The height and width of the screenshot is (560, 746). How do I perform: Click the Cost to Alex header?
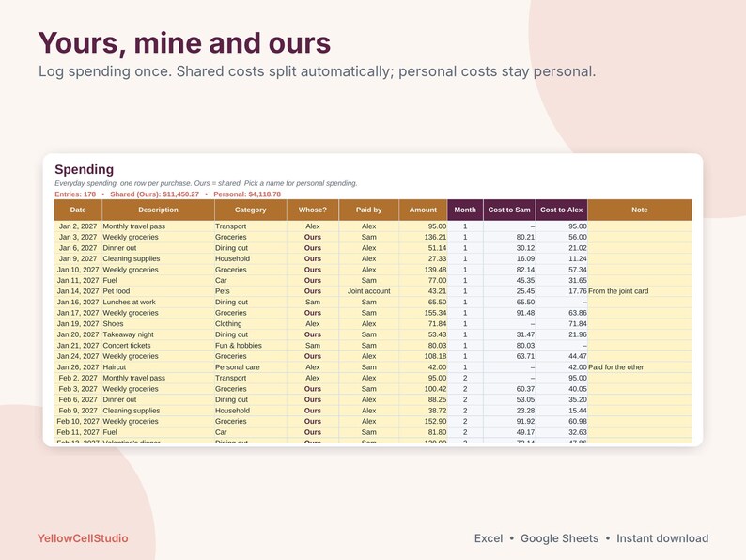click(x=562, y=210)
